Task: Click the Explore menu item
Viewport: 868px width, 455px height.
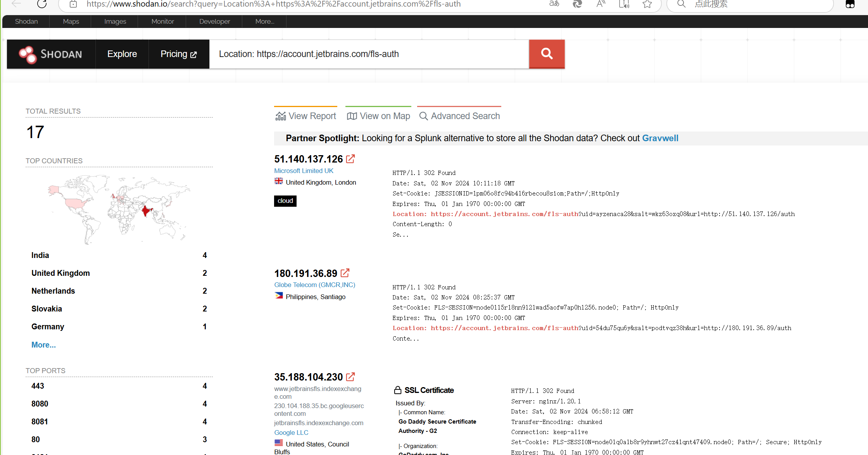Action: click(122, 54)
